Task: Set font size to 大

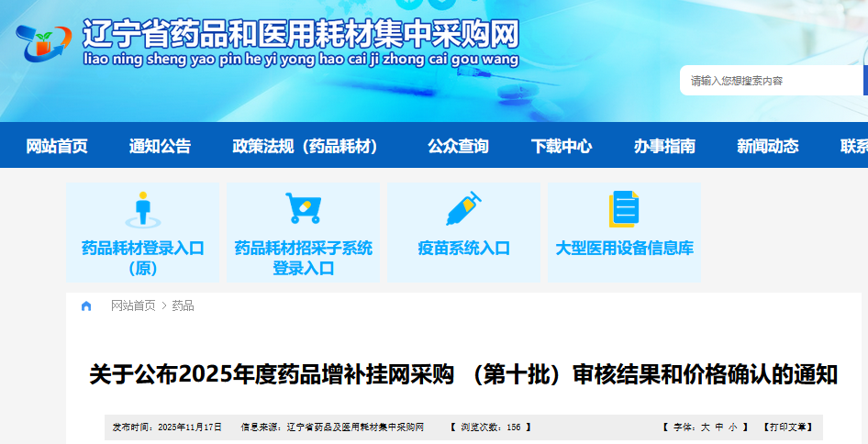Action: click(x=706, y=427)
